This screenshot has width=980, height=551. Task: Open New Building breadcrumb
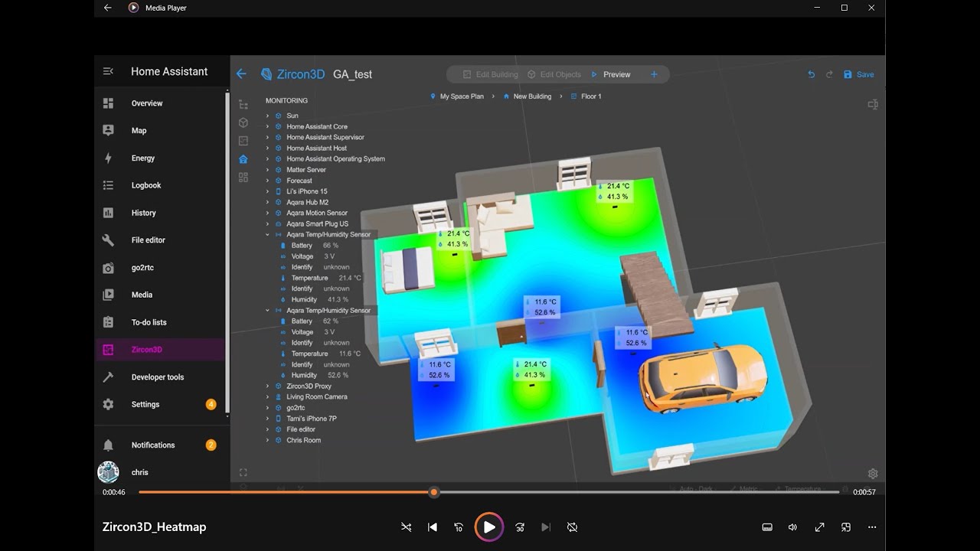pyautogui.click(x=527, y=96)
